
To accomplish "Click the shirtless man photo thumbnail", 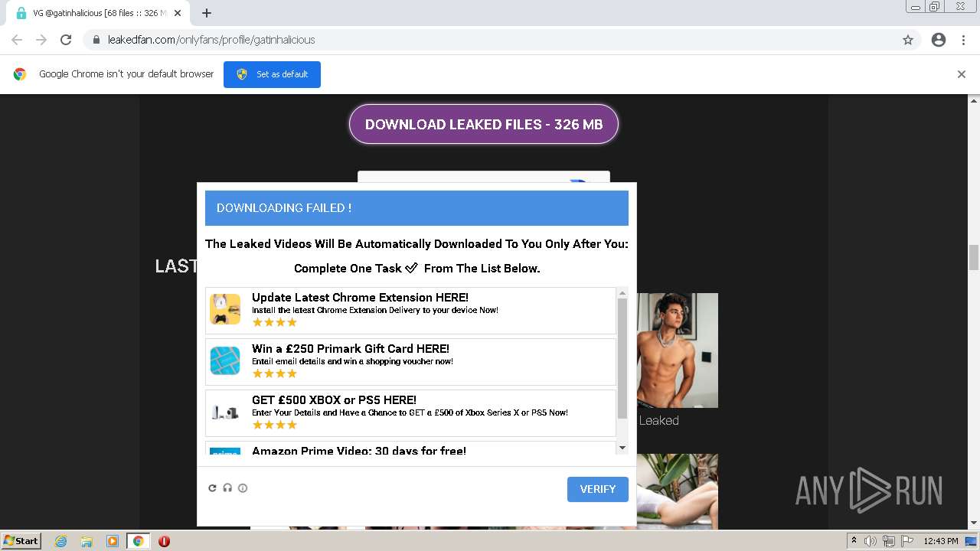I will pos(677,350).
